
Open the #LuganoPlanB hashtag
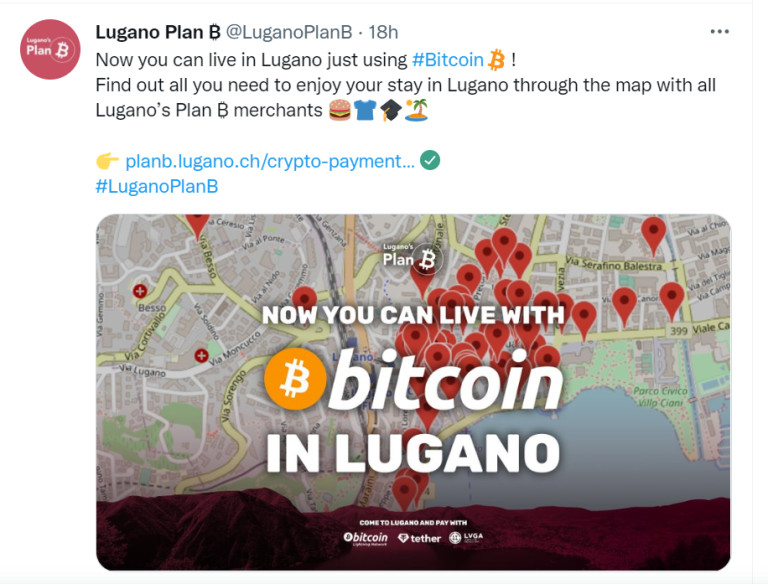157,187
